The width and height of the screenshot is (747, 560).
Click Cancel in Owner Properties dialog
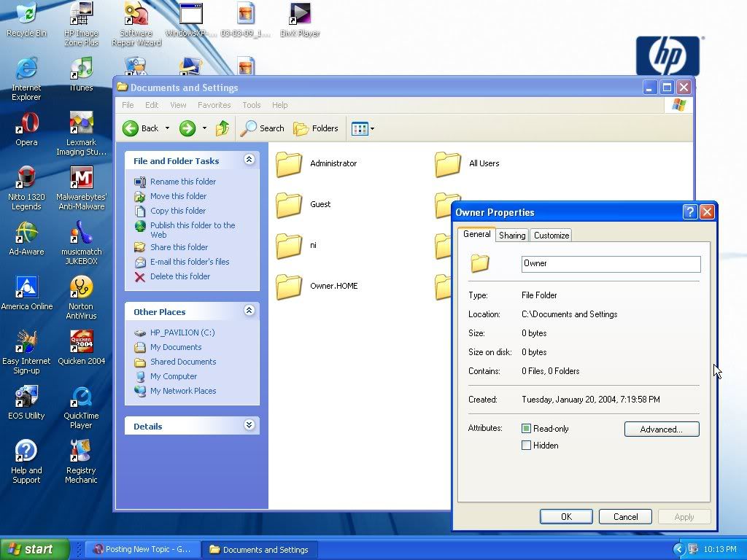[x=625, y=517]
